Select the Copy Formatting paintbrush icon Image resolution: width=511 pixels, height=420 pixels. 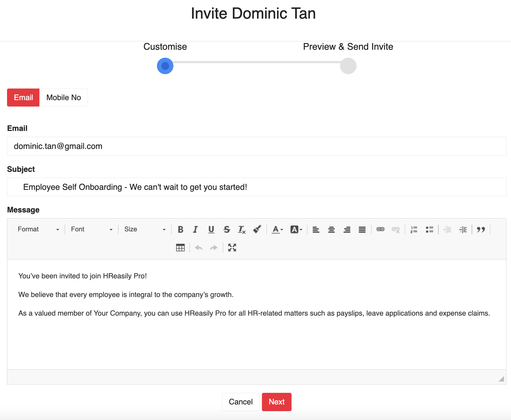click(257, 229)
